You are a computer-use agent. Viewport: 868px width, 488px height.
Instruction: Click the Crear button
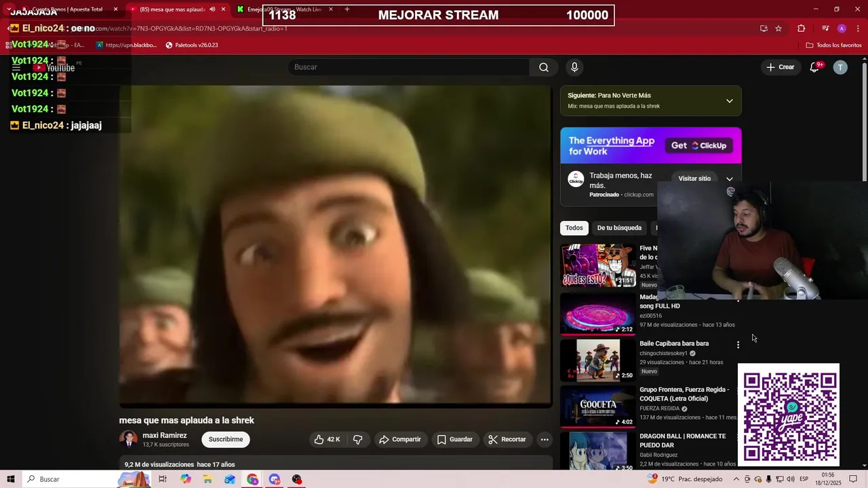click(x=780, y=67)
